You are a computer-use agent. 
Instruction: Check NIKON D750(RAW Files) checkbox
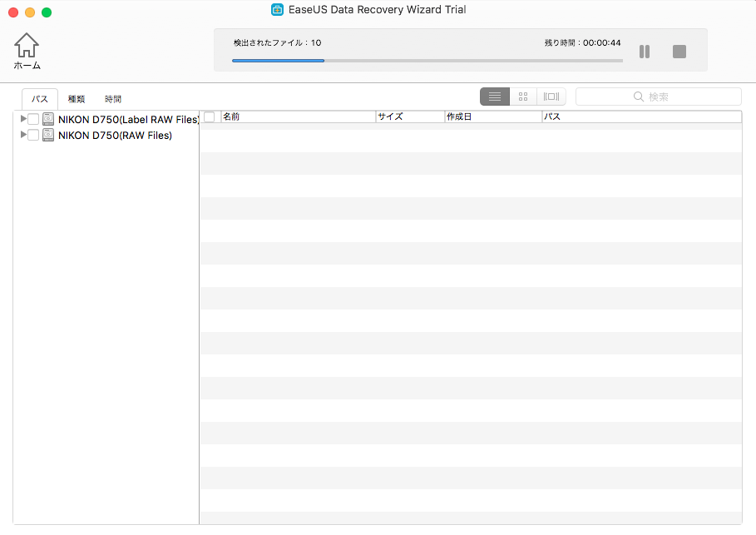tap(33, 135)
